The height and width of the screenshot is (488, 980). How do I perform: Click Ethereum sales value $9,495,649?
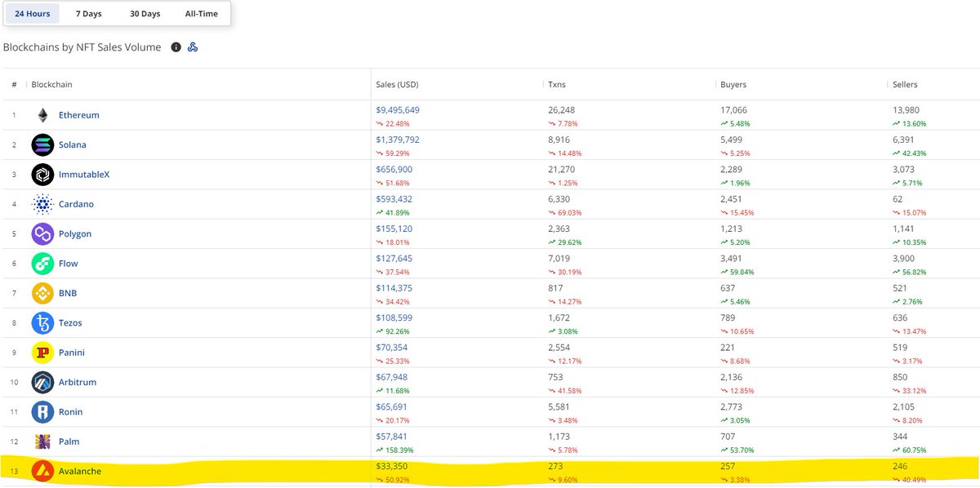point(398,109)
